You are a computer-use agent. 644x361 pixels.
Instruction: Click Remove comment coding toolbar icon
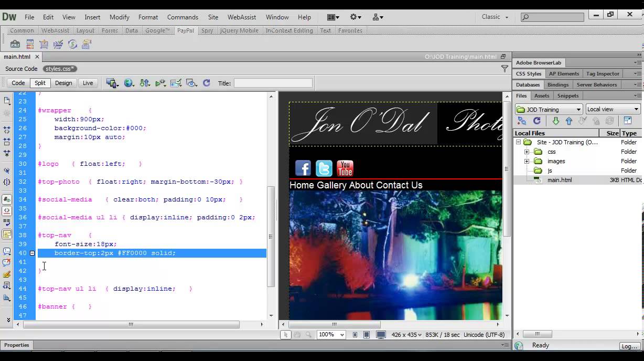pos(7,263)
